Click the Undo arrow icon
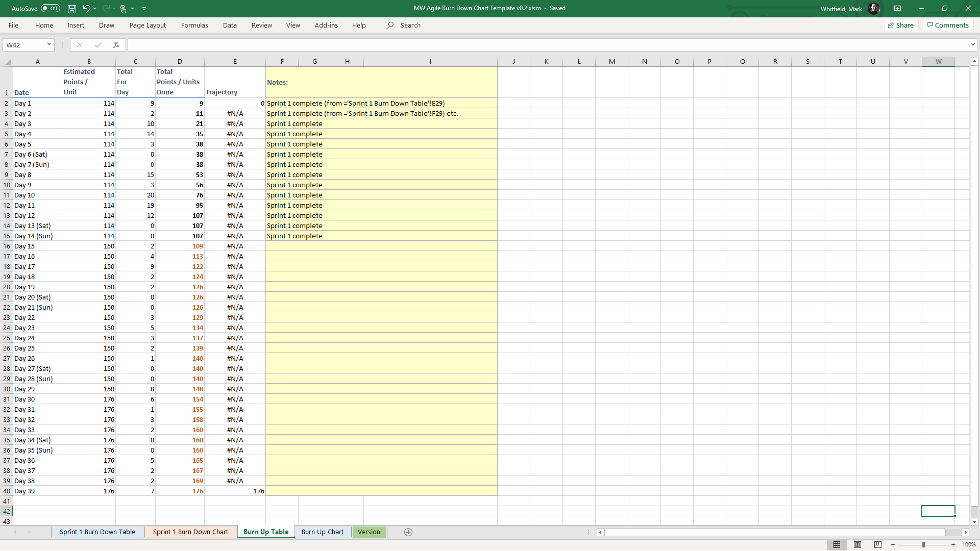This screenshot has height=551, width=980. [x=86, y=9]
